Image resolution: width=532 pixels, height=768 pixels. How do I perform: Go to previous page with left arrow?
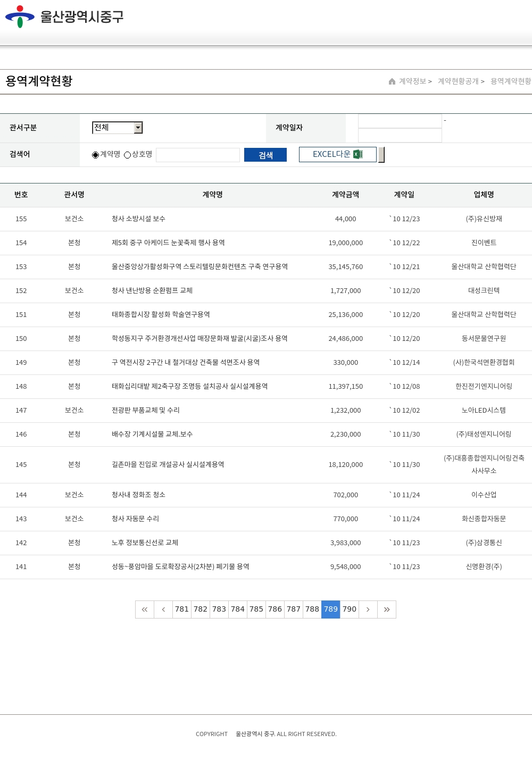[163, 610]
